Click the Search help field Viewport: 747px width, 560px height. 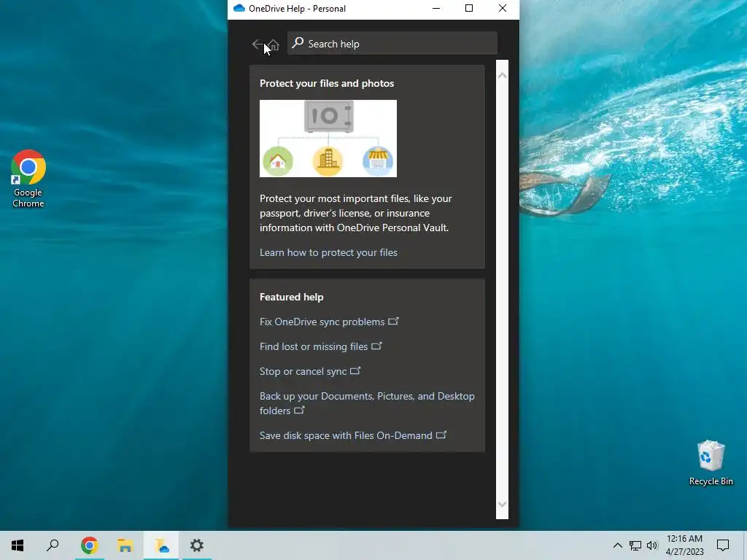pyautogui.click(x=392, y=43)
